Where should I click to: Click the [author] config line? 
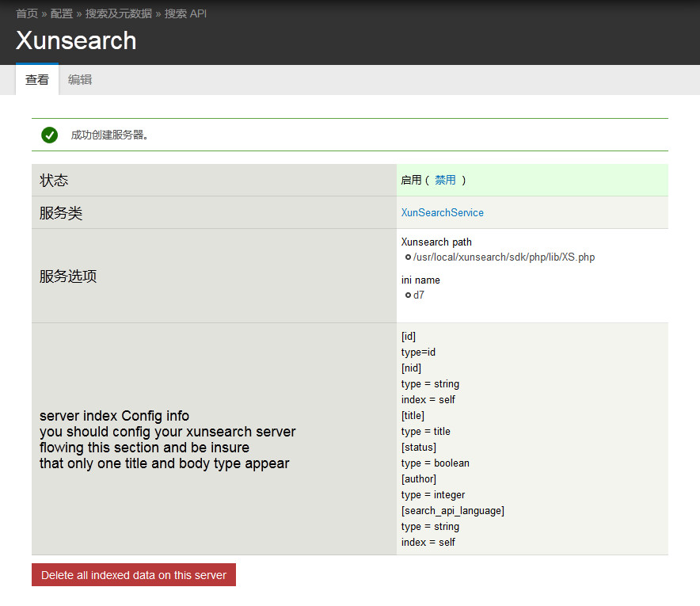[x=418, y=479]
